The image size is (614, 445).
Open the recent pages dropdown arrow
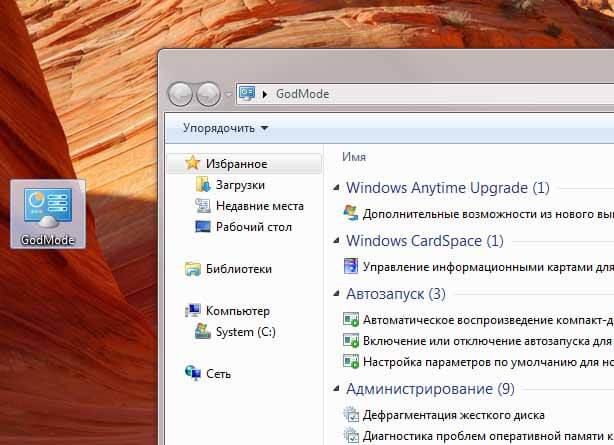pos(228,95)
